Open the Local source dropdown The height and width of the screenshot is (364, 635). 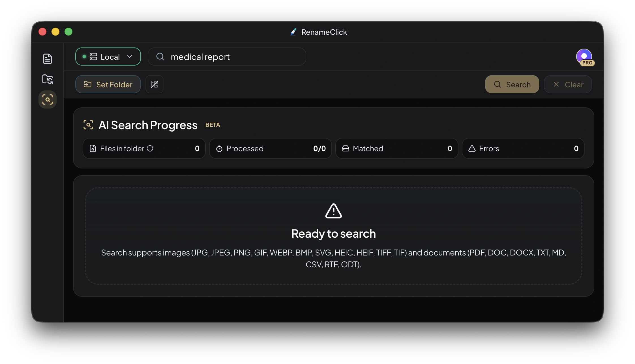108,57
